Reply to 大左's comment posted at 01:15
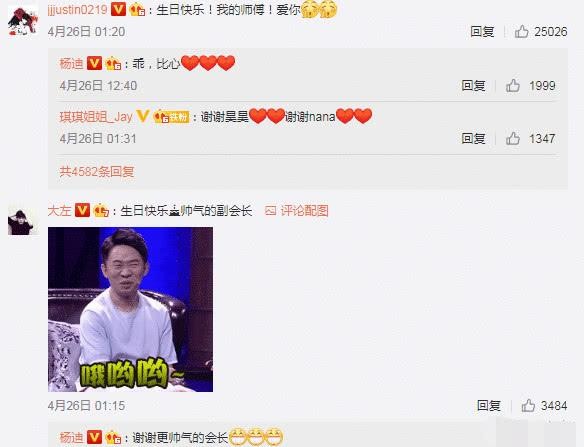Viewport: 584px width, 447px height. click(x=489, y=405)
